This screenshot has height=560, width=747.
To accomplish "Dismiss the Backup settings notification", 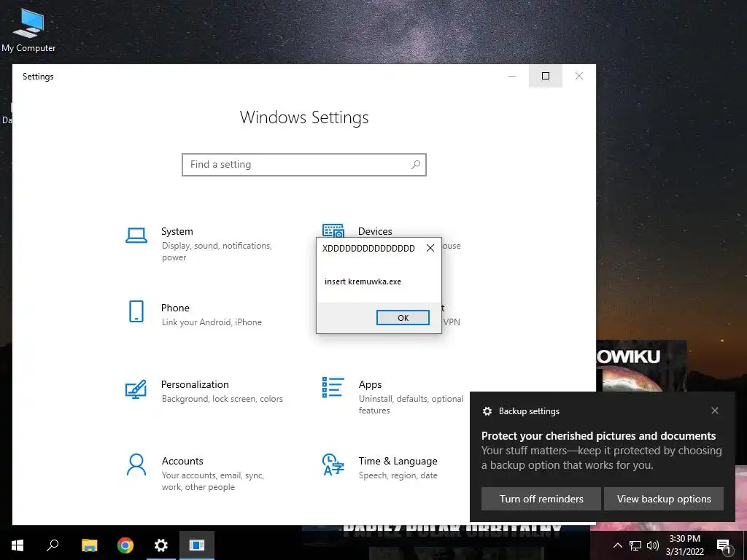I will (x=715, y=411).
